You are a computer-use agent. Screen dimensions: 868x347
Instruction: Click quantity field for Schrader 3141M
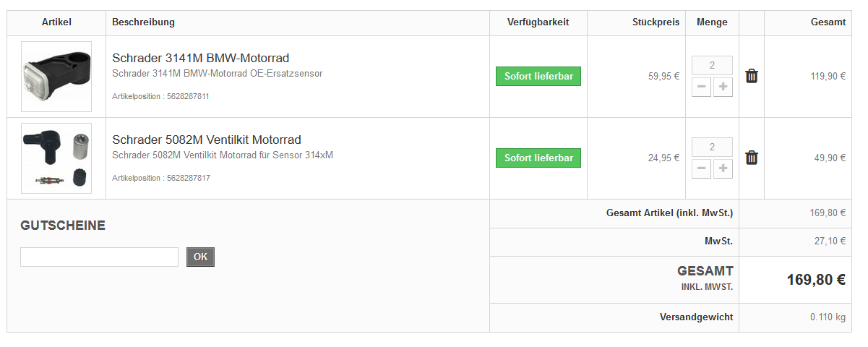[713, 66]
